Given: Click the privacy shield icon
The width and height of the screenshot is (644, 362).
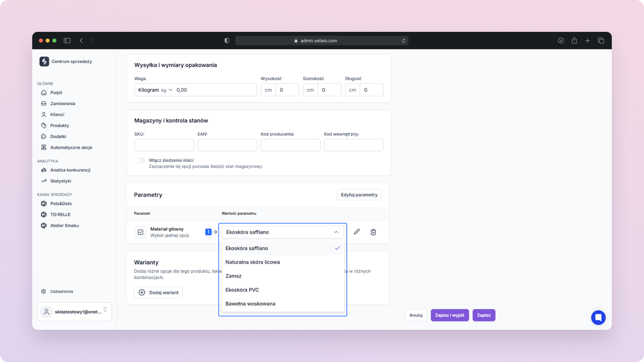Looking at the screenshot, I should [x=227, y=41].
